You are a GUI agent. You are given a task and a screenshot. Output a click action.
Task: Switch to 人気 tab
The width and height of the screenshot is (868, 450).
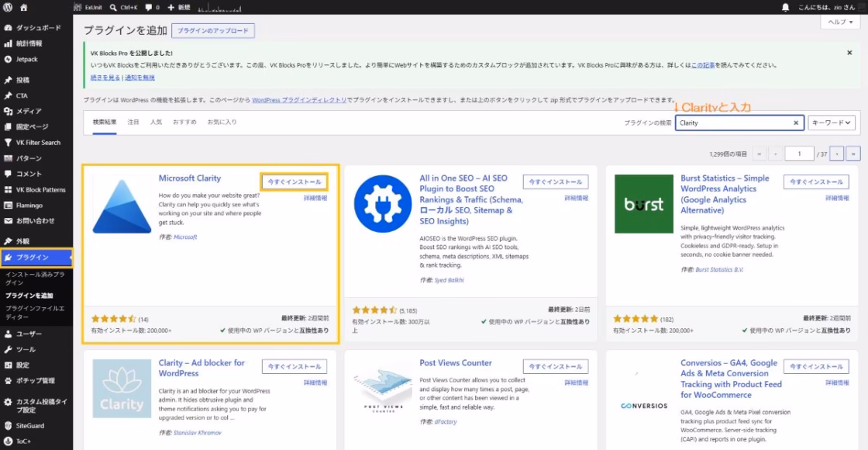pyautogui.click(x=156, y=122)
